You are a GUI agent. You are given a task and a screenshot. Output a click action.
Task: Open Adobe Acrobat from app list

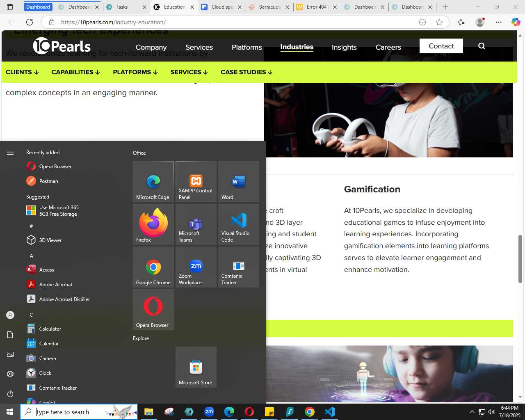(x=55, y=285)
